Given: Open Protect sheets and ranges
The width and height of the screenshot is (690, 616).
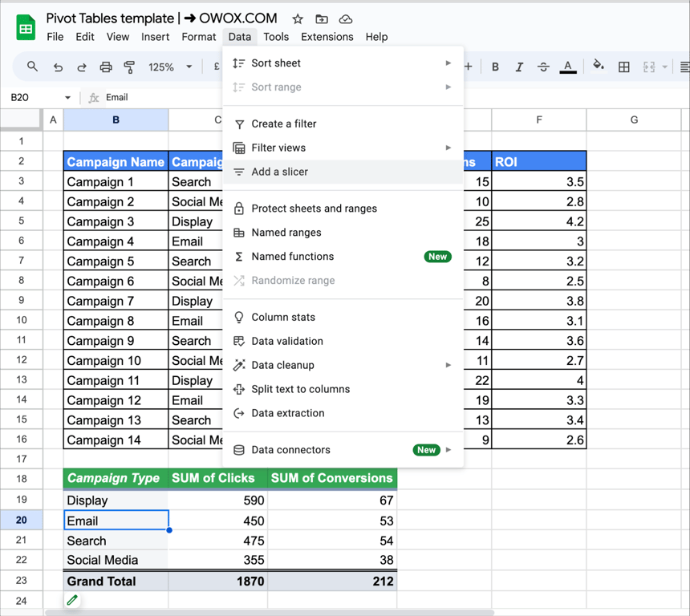Looking at the screenshot, I should (343, 209).
